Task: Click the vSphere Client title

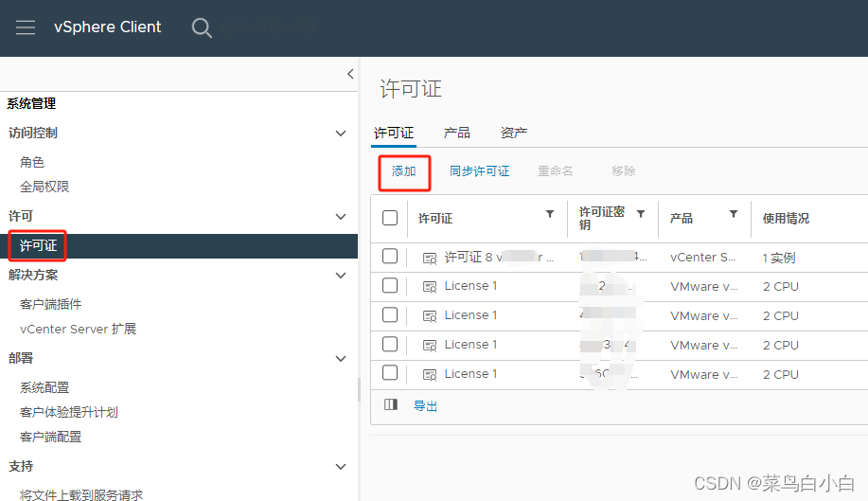Action: tap(107, 27)
